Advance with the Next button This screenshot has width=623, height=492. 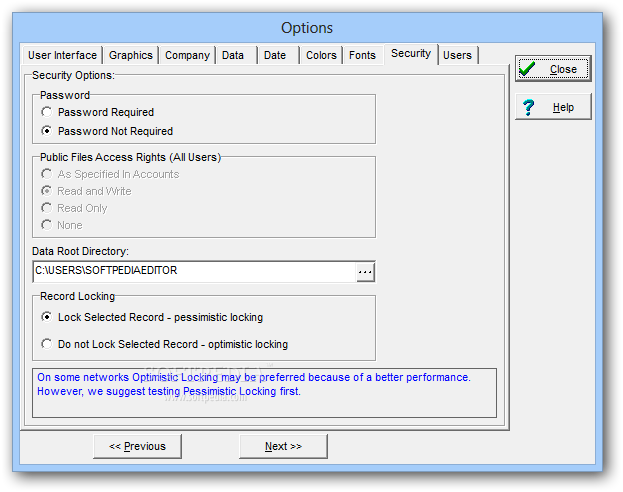283,446
